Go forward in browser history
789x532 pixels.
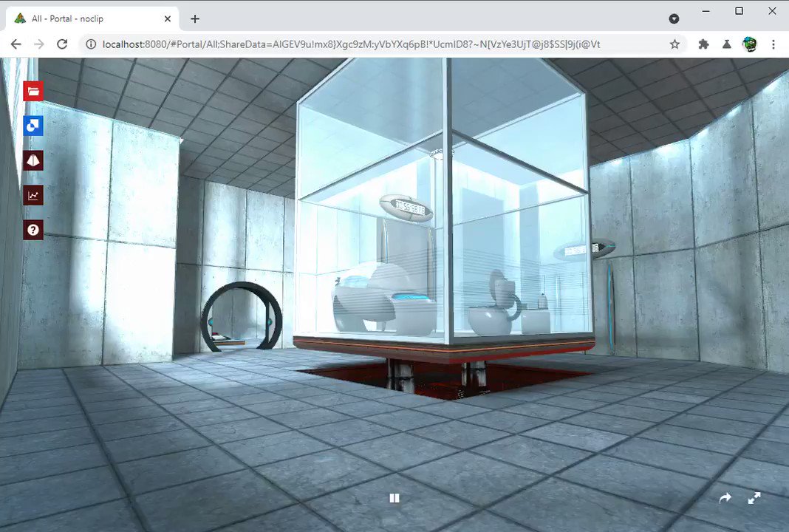coord(38,44)
